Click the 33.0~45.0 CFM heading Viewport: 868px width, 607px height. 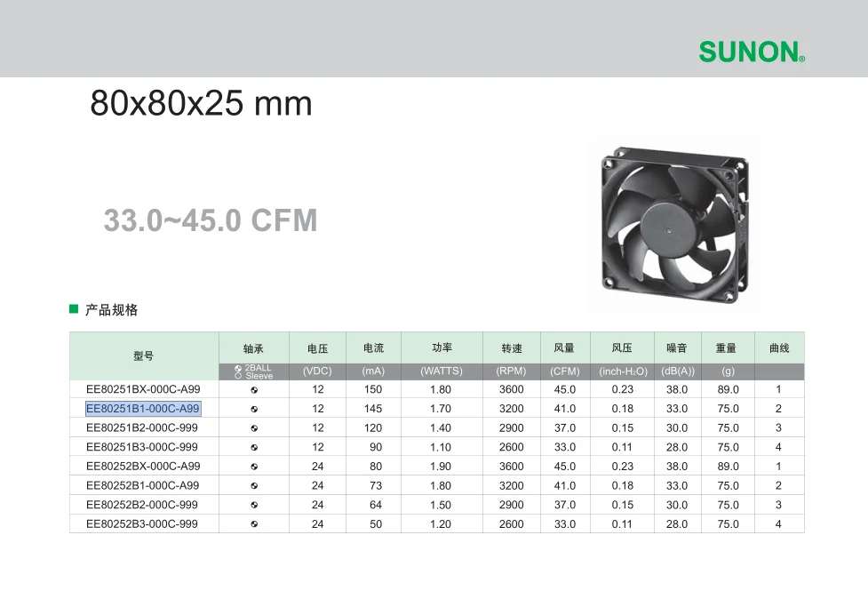pos(211,220)
